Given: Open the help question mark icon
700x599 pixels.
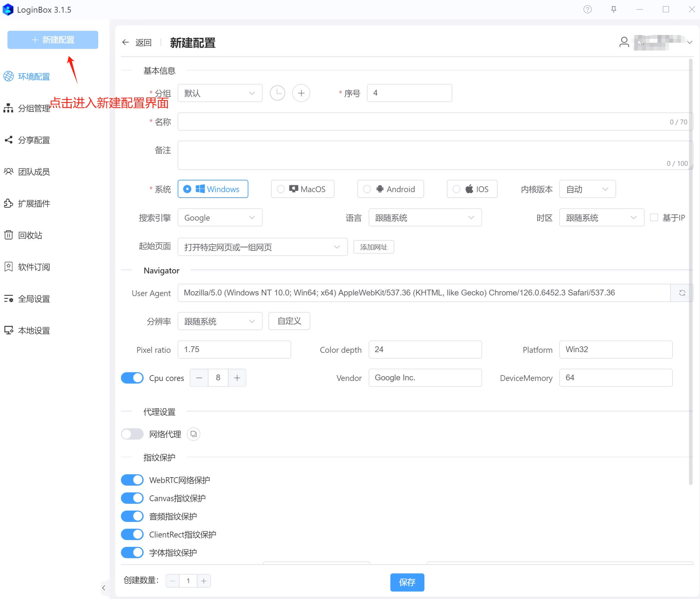Looking at the screenshot, I should coord(587,9).
